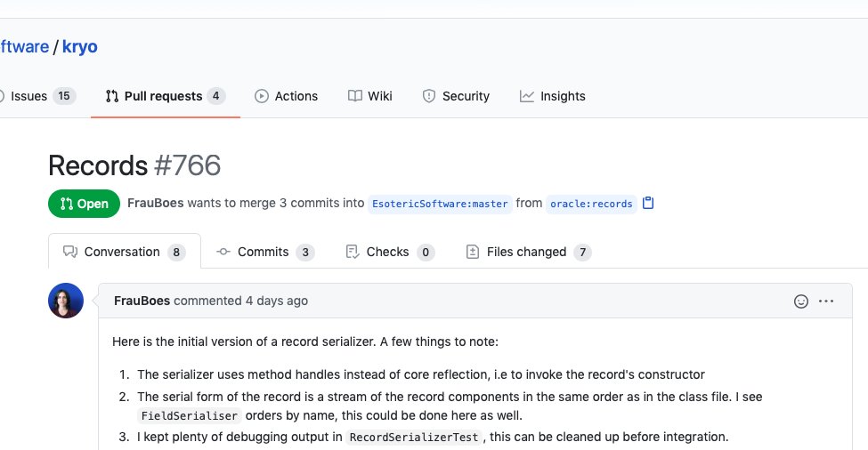The image size is (868, 450).
Task: Click the Checks checklist icon
Action: (x=352, y=252)
